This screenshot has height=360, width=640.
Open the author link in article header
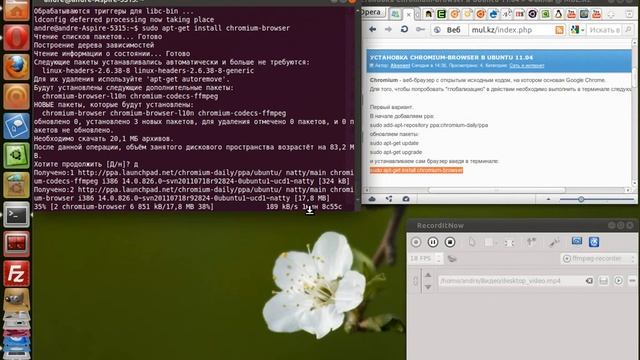click(x=400, y=66)
